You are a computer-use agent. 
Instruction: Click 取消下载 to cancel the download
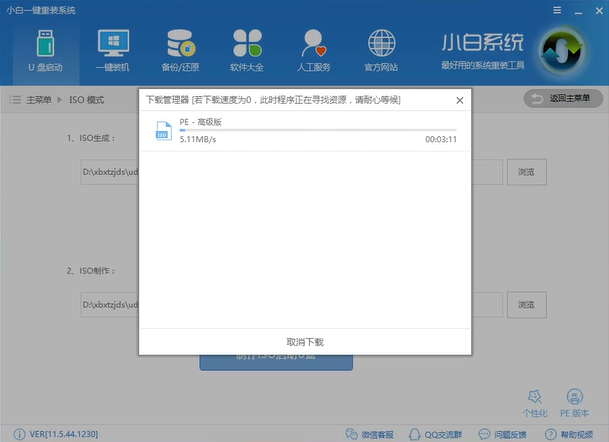[305, 342]
